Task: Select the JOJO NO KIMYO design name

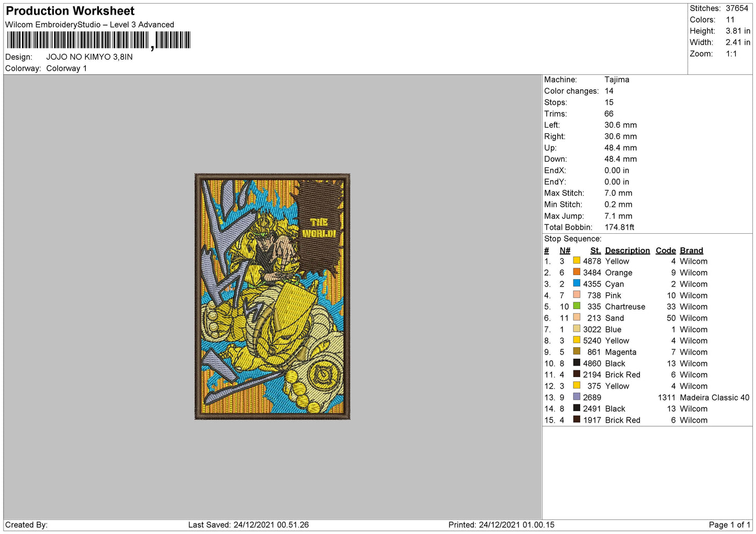Action: click(89, 57)
